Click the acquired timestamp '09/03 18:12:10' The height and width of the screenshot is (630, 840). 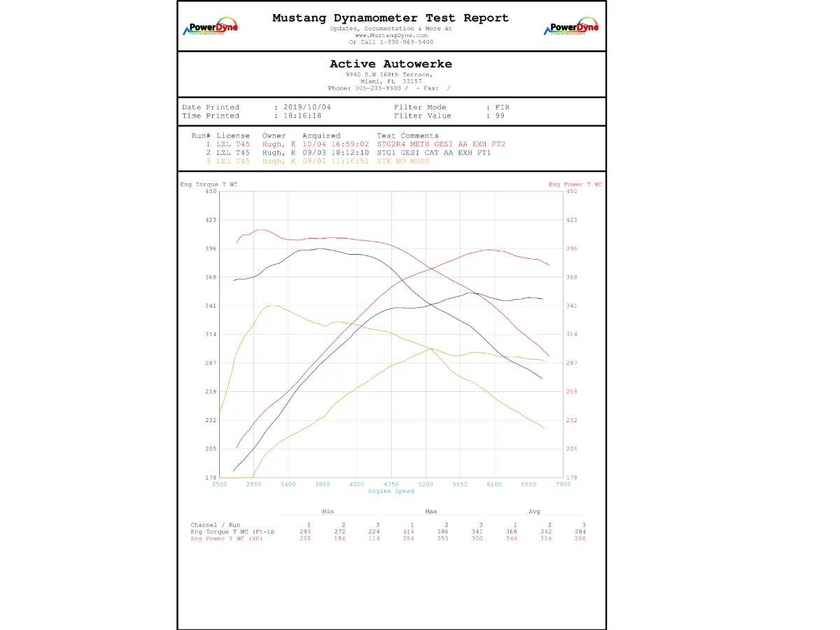335,153
